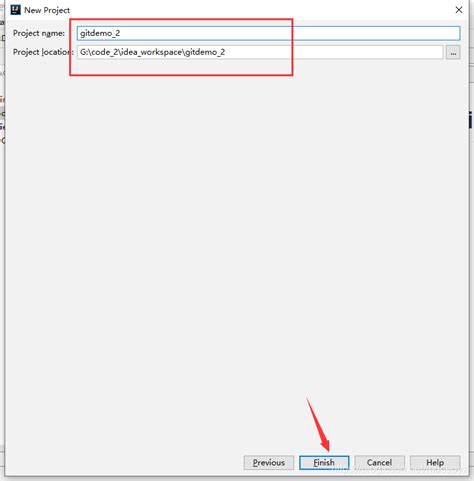Go back with the Previous button

pos(269,463)
